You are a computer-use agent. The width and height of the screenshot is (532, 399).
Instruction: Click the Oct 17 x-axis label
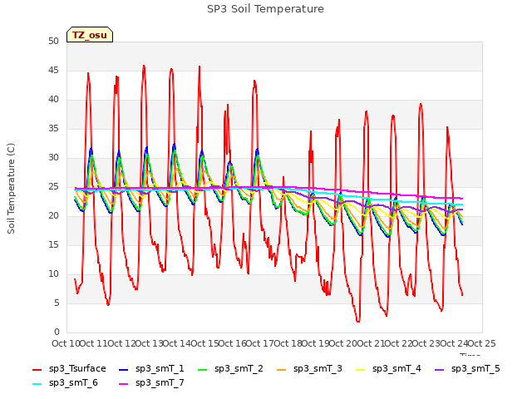click(x=259, y=343)
